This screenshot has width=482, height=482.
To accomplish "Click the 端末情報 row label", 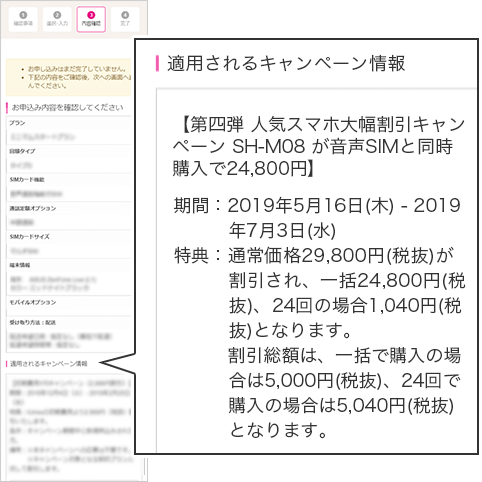I will coord(20,265).
